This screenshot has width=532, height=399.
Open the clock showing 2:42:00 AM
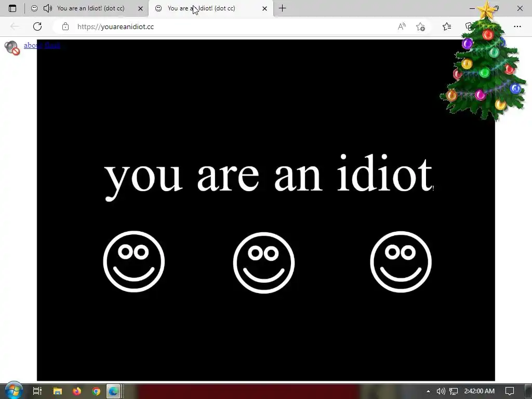[x=479, y=391]
